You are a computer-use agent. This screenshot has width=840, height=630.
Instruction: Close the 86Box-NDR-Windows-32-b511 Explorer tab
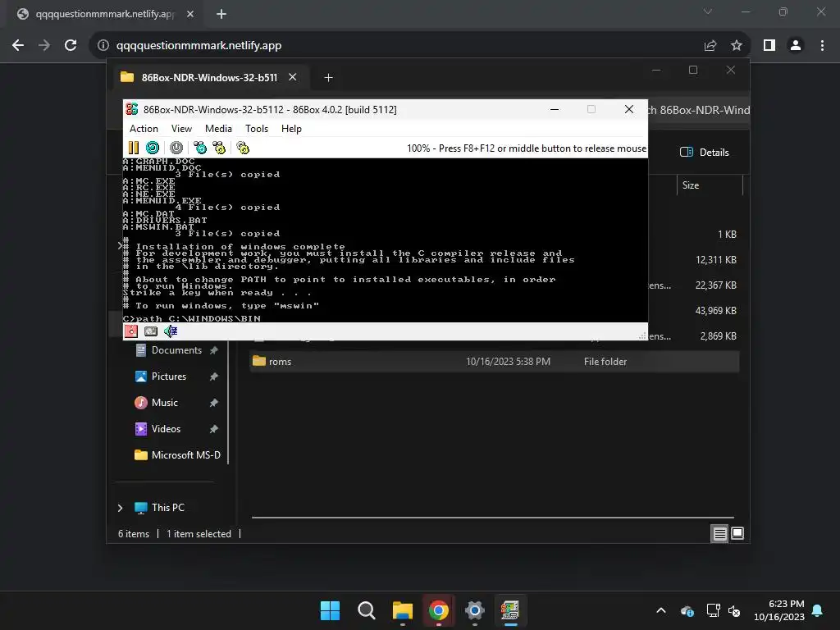pos(293,77)
